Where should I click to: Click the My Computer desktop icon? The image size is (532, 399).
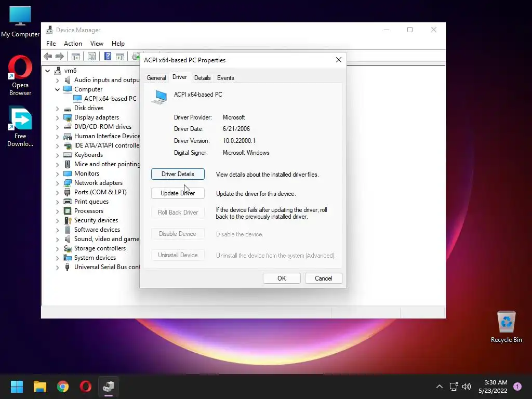(x=20, y=21)
